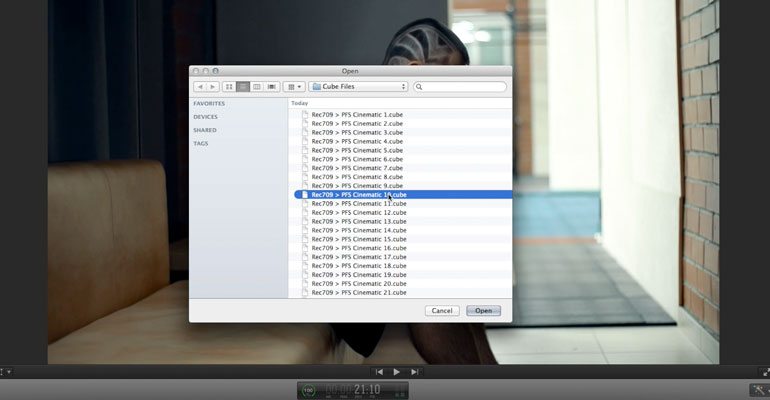
Task: Click the Today group header
Action: coord(300,103)
